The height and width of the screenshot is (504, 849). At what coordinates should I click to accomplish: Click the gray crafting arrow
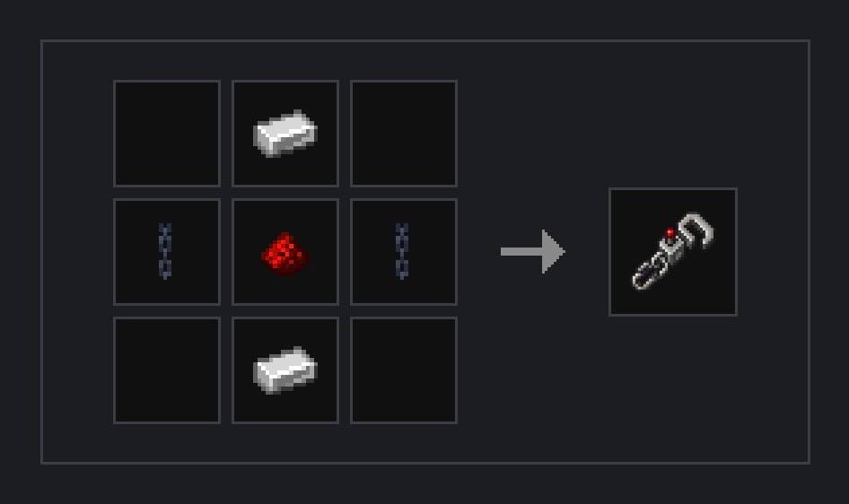click(x=533, y=251)
